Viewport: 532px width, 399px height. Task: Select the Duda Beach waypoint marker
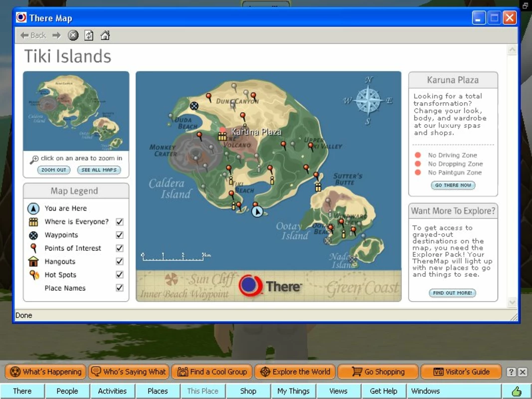pyautogui.click(x=194, y=106)
